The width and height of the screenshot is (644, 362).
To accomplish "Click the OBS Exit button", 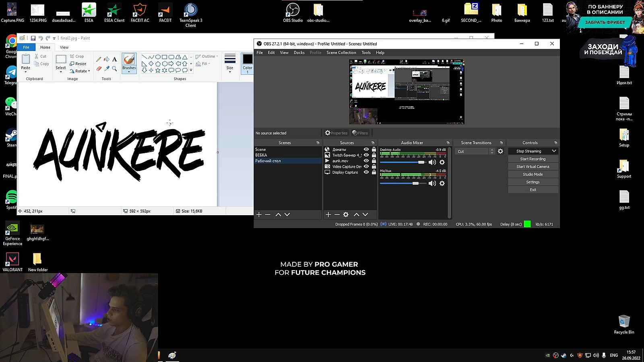I will [533, 189].
